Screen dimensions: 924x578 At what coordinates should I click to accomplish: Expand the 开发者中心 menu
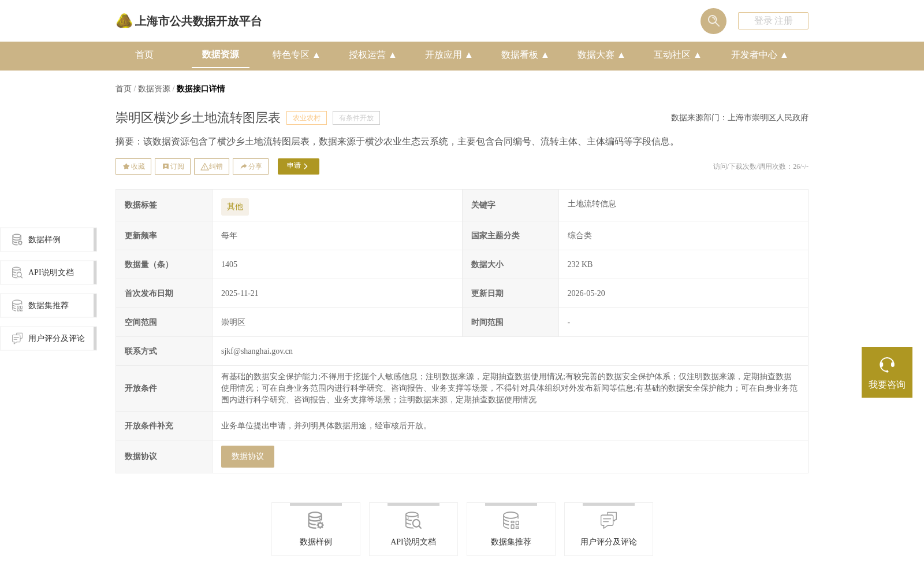tap(759, 55)
